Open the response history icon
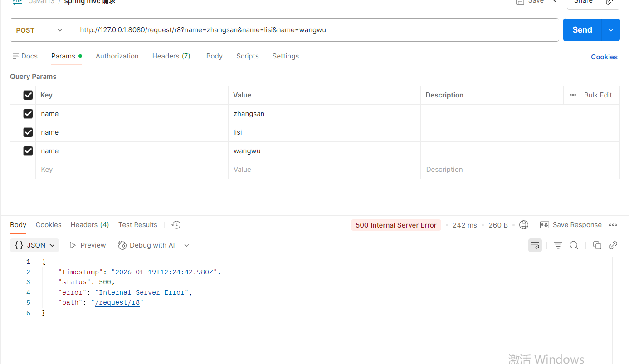629x364 pixels. (x=176, y=225)
